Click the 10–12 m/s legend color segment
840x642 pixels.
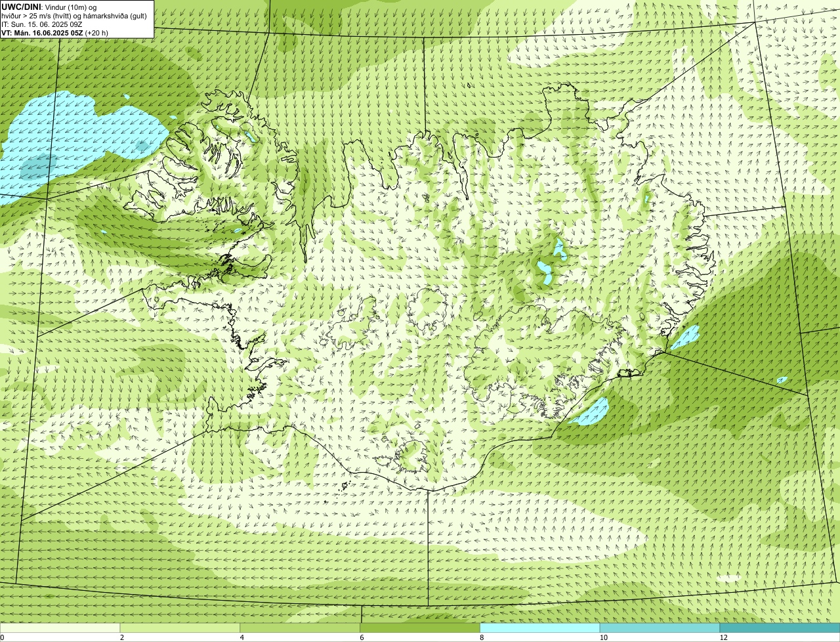click(660, 628)
